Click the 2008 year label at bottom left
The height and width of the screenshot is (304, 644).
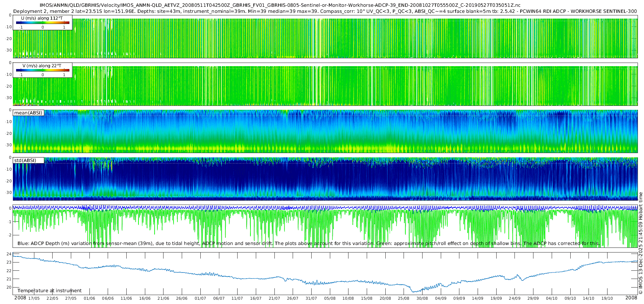coord(20,298)
